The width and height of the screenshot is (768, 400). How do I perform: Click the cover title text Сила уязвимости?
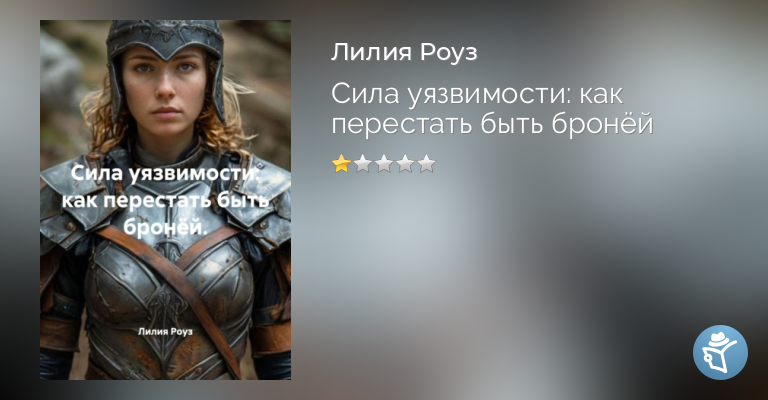pos(165,173)
